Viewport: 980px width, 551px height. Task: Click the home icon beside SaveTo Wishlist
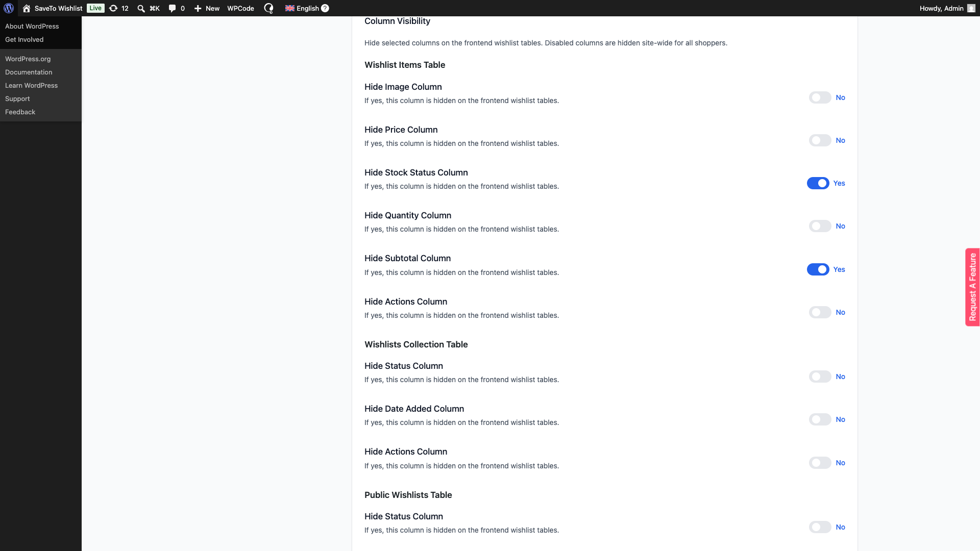coord(27,8)
